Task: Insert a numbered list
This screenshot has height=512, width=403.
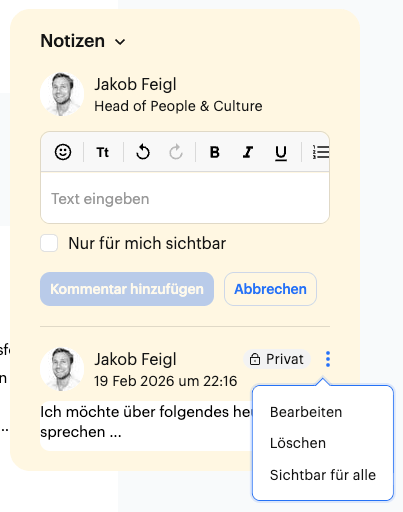Action: pos(321,152)
